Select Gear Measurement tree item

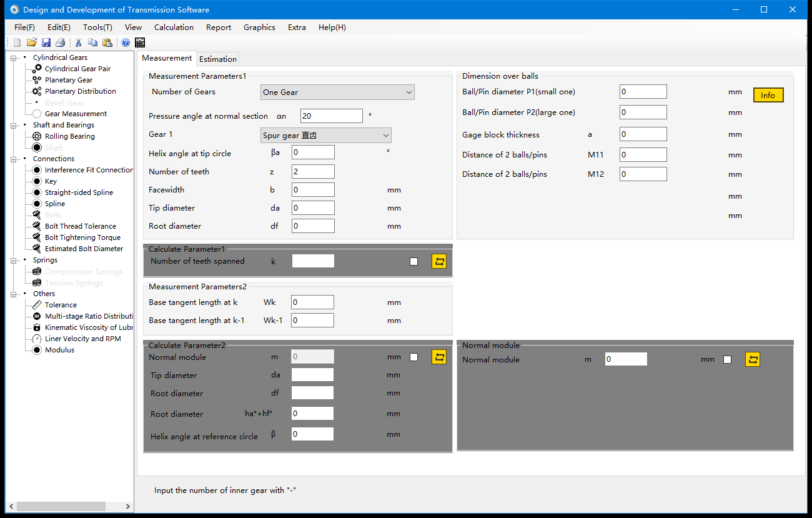point(76,114)
